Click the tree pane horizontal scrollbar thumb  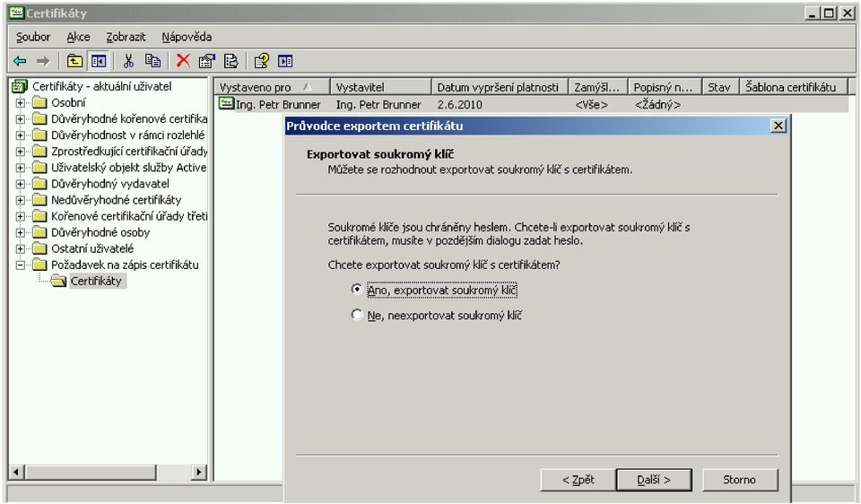click(x=91, y=472)
